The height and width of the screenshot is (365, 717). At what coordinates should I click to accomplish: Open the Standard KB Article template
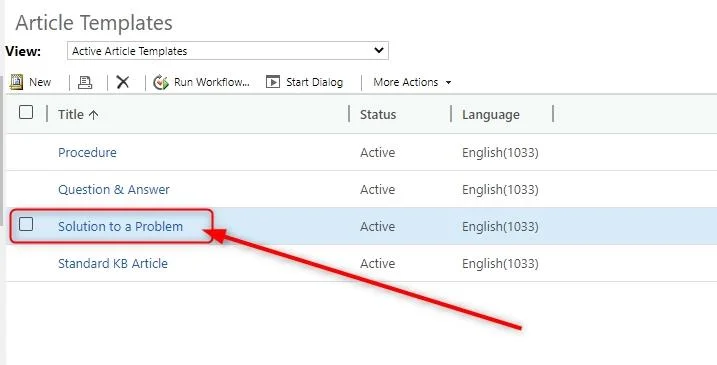pyautogui.click(x=113, y=263)
